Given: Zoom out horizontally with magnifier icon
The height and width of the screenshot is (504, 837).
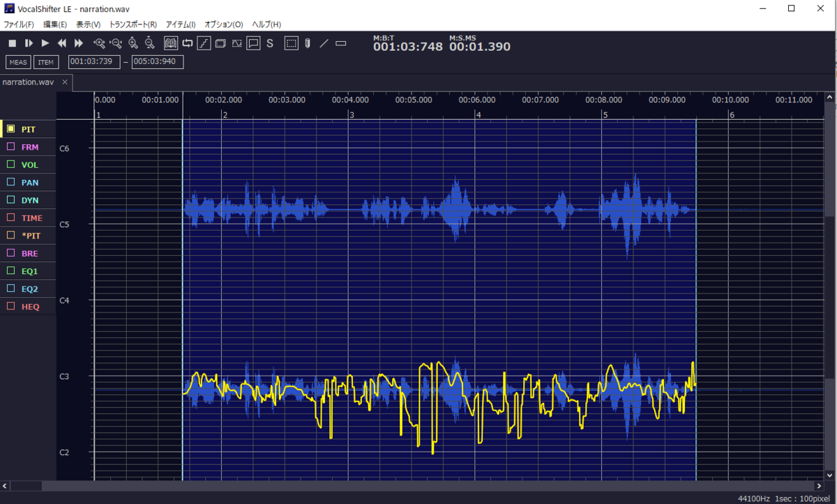Looking at the screenshot, I should pyautogui.click(x=116, y=43).
